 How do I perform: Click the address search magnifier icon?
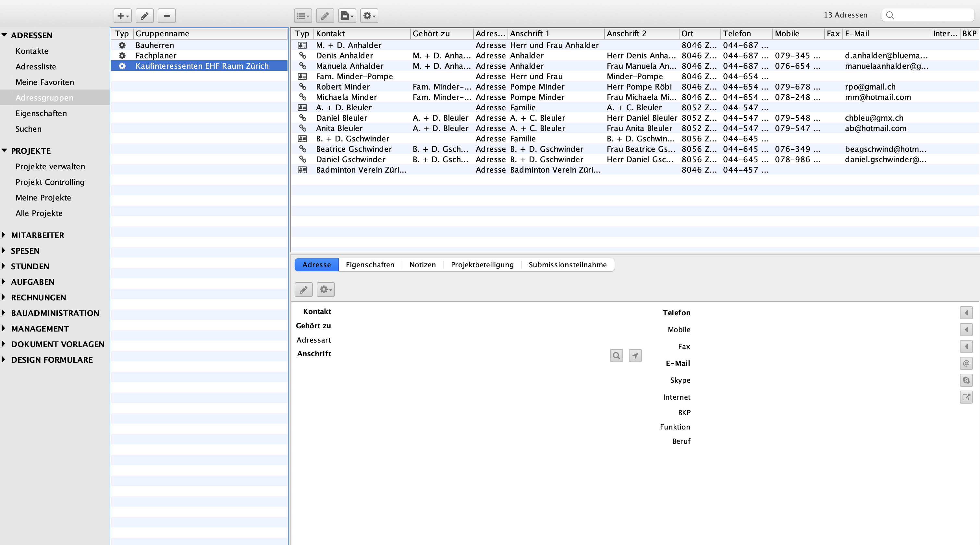coord(616,356)
